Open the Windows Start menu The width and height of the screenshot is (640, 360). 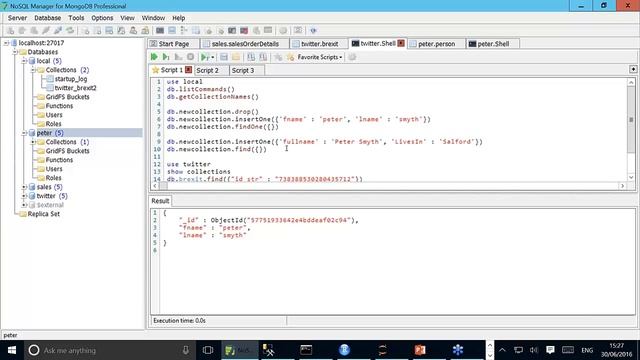(x=11, y=350)
